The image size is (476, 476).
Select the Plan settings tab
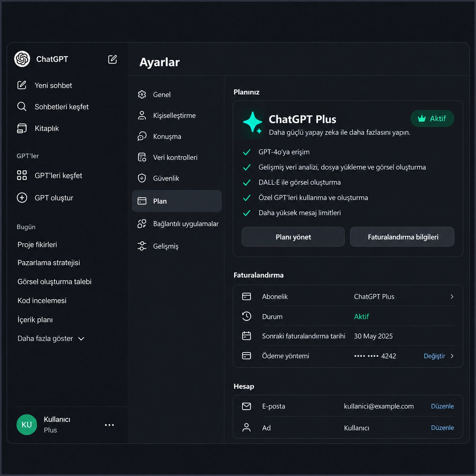click(x=177, y=201)
